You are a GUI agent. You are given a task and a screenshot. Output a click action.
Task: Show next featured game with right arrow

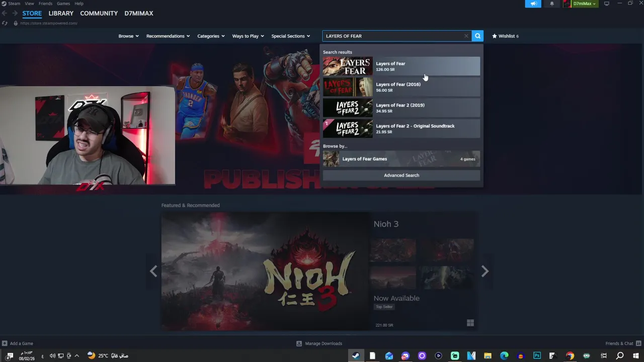[x=485, y=271]
